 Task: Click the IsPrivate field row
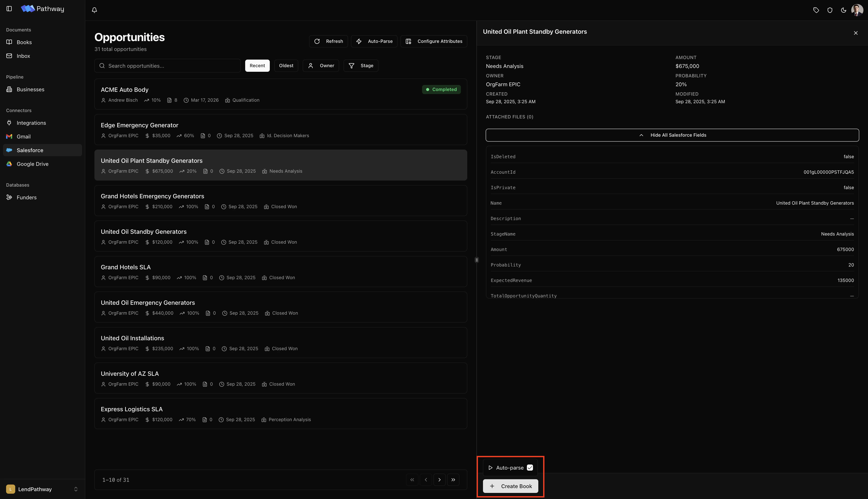coord(672,187)
